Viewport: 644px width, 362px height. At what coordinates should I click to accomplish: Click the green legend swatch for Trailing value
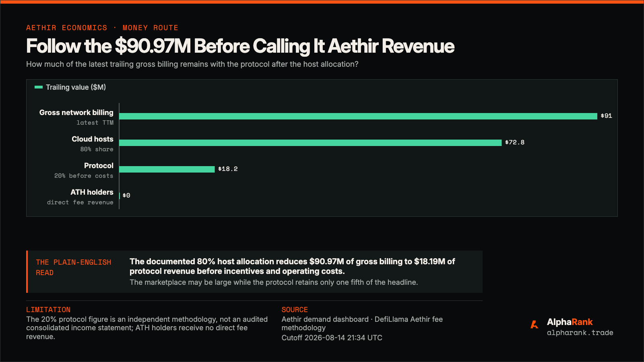(39, 87)
